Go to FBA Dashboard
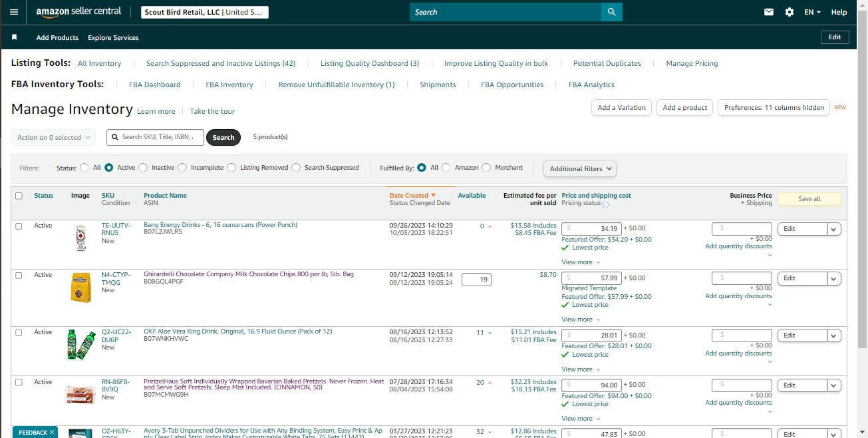This screenshot has width=868, height=438. [x=155, y=85]
